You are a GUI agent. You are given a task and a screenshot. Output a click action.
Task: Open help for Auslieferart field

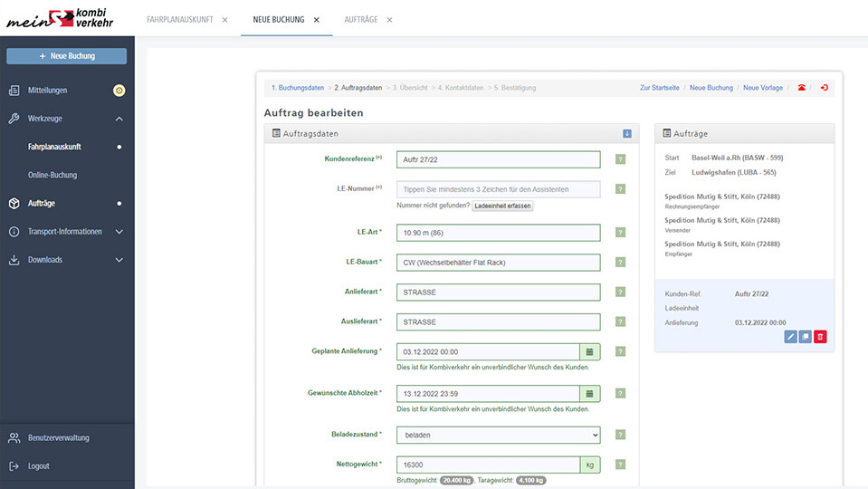pos(621,321)
